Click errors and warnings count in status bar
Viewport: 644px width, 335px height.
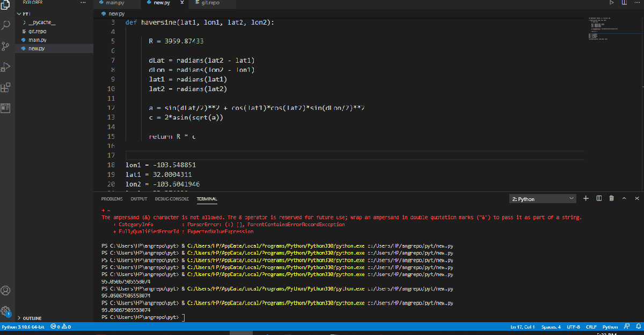point(61,326)
